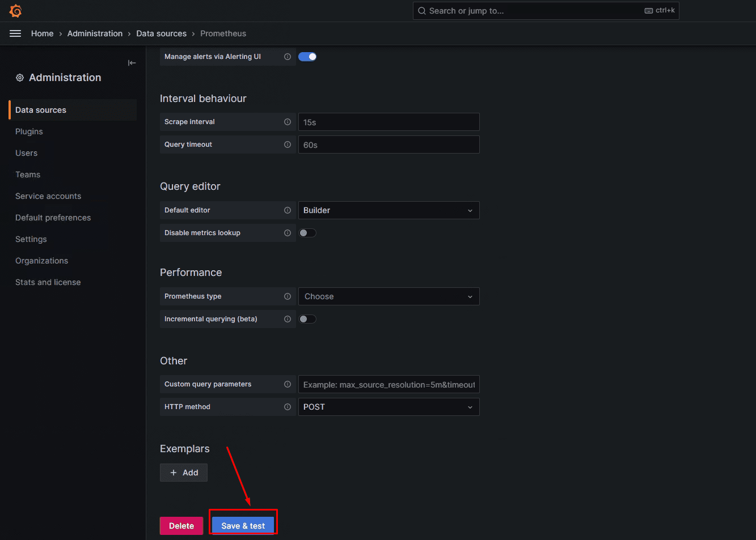
Task: Focus the Search or jump to field
Action: pos(546,11)
